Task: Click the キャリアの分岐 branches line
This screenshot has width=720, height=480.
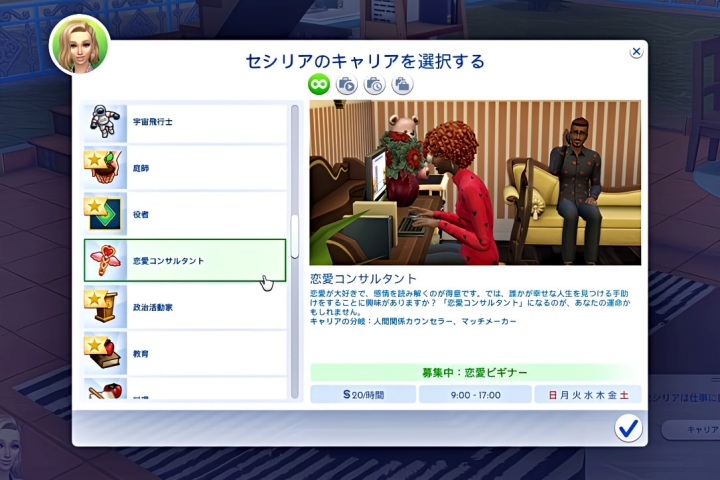Action: click(x=413, y=321)
